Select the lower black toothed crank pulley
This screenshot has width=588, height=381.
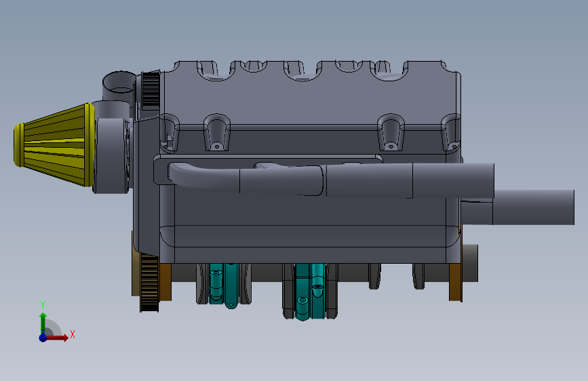(x=149, y=283)
